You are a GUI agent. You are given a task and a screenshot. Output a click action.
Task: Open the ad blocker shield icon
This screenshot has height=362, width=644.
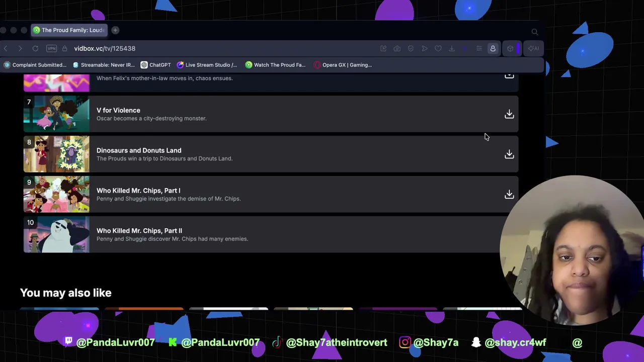pyautogui.click(x=411, y=48)
